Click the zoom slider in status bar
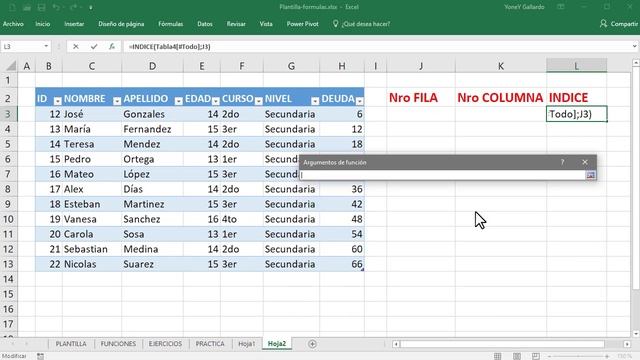Screen dimensions: 640x360 click(x=578, y=356)
